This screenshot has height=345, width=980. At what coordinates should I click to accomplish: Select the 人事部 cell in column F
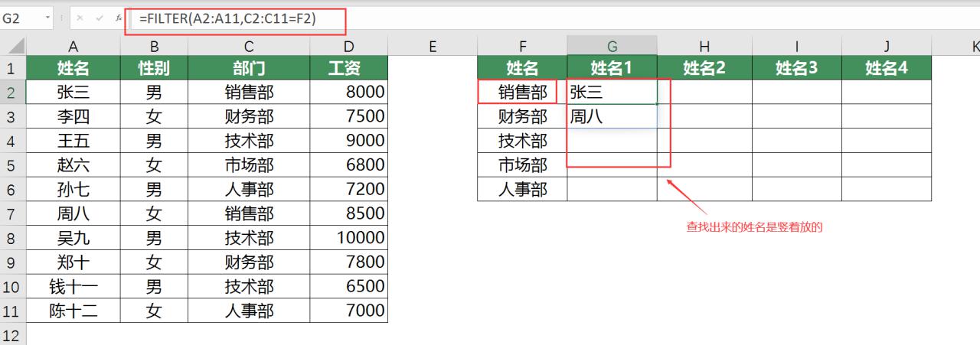point(522,189)
